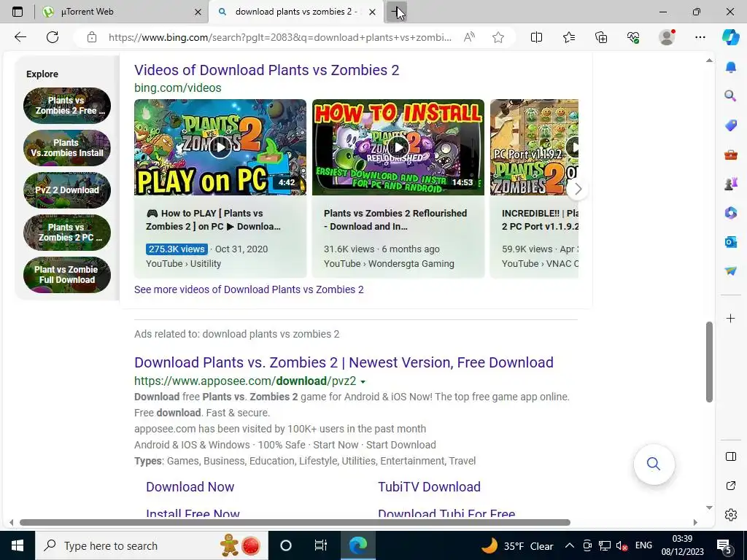
Task: Open sidebar notifications bell
Action: 731,67
